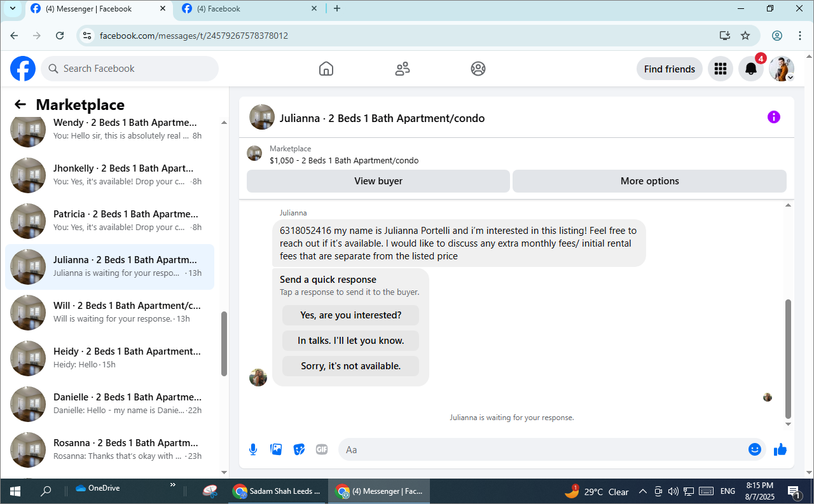The width and height of the screenshot is (814, 504).
Task: Bookmark this page with the star icon
Action: pyautogui.click(x=745, y=36)
